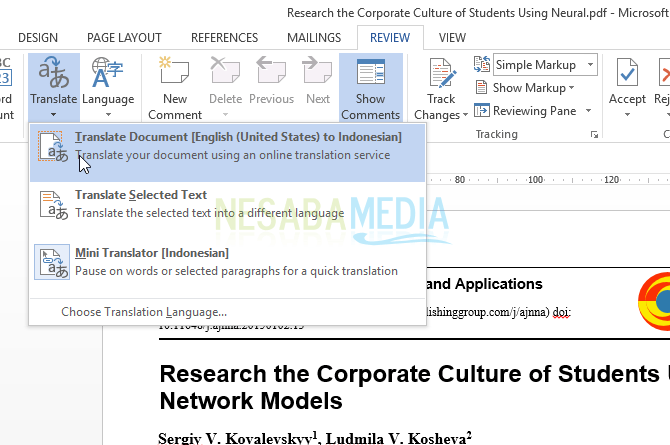Switch to the DESIGN tab
Viewport: 670px width, 445px height.
38,38
